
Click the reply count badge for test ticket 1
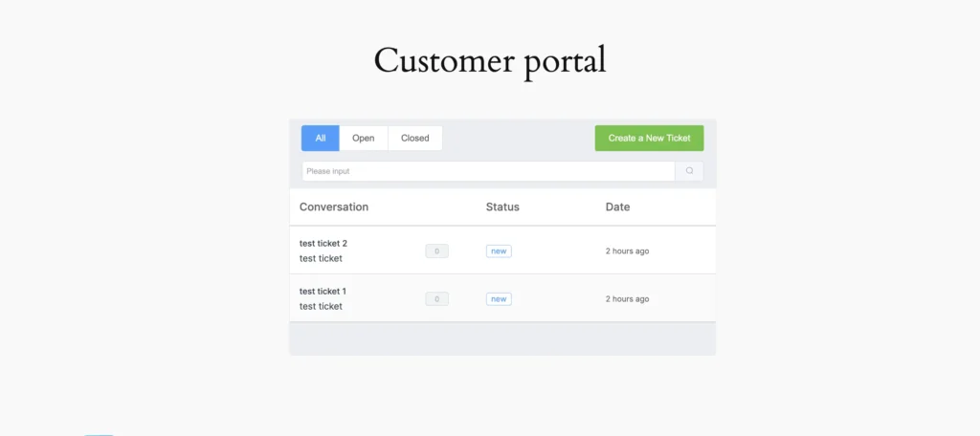pyautogui.click(x=436, y=299)
